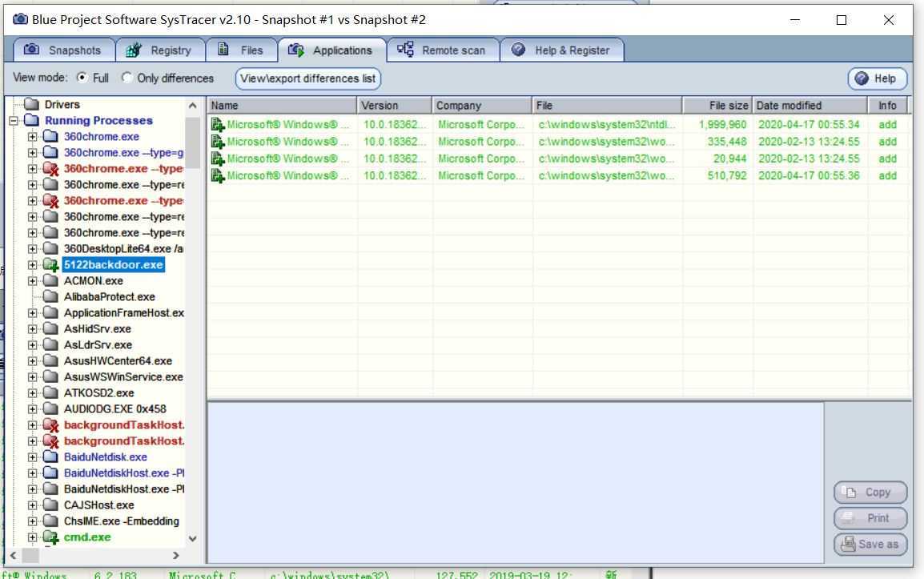The image size is (924, 579).
Task: Click the ATKOSD2.exe folder icon
Action: (50, 392)
